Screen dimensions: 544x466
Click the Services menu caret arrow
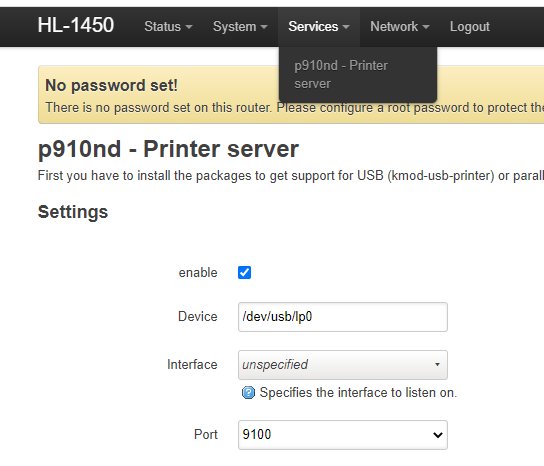tap(346, 27)
